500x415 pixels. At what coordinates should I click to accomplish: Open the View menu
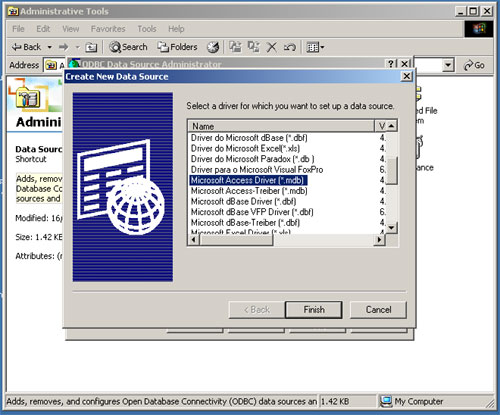pyautogui.click(x=71, y=29)
